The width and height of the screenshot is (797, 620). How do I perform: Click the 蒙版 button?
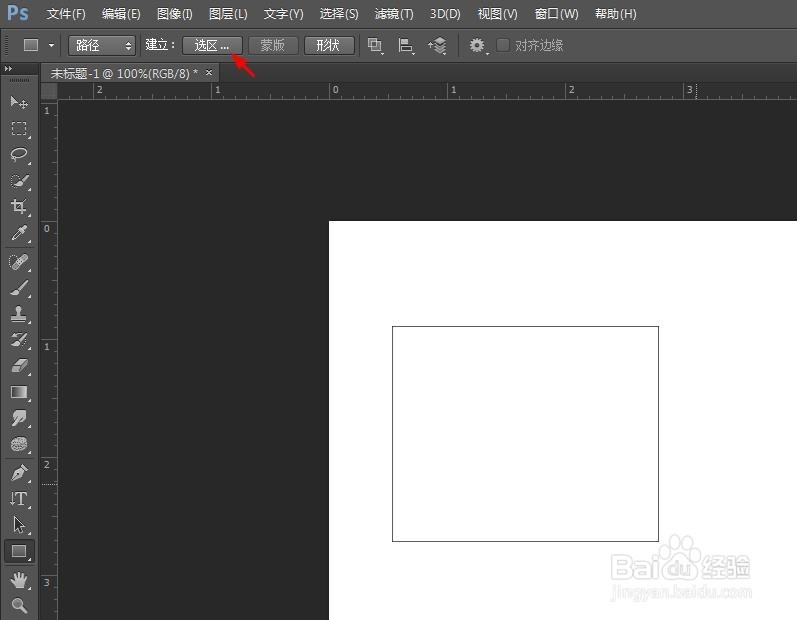[273, 45]
